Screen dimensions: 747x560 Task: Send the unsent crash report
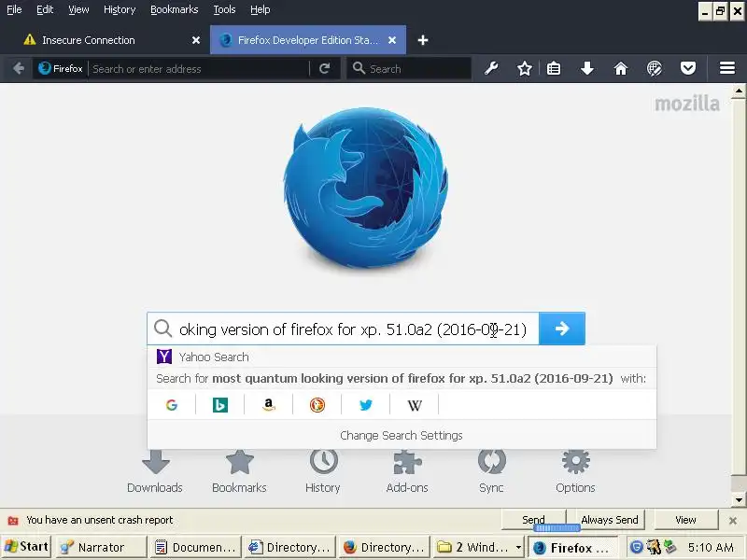pos(533,520)
